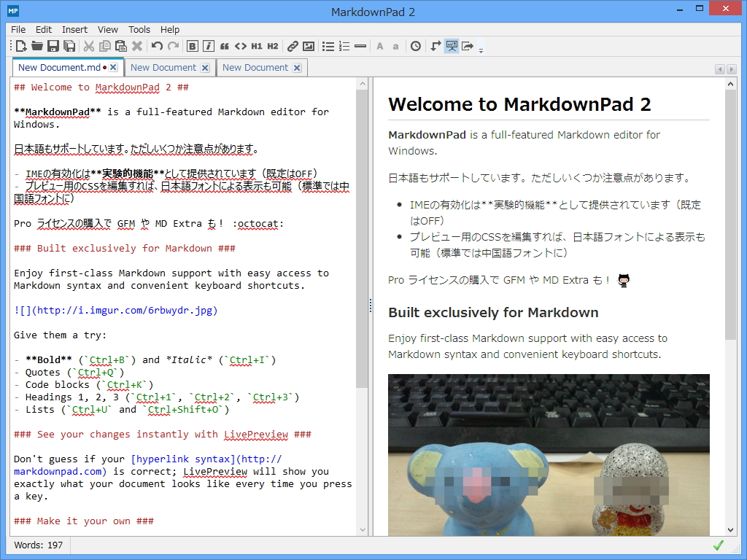747x560 pixels.
Task: Expand the toolbar overflow chevron
Action: click(481, 50)
